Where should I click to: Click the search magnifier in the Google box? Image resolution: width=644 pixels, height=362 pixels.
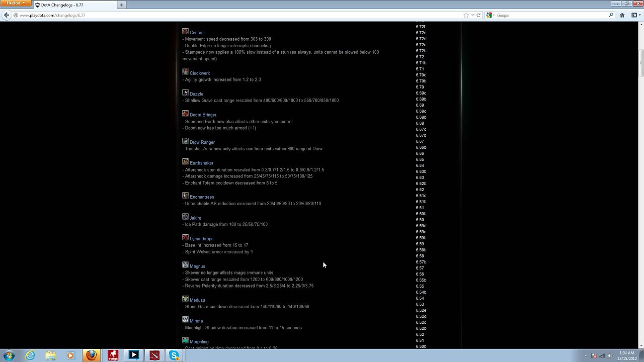611,15
